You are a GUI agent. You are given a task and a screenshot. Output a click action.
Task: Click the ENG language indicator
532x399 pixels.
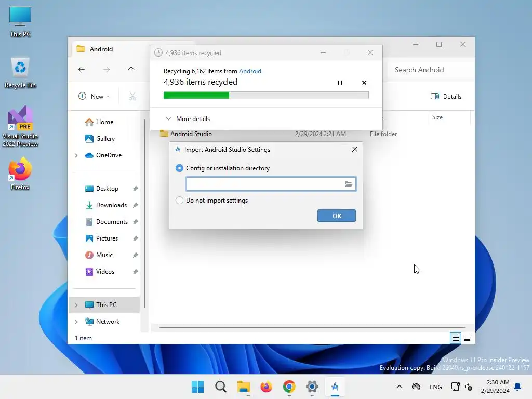click(x=436, y=387)
